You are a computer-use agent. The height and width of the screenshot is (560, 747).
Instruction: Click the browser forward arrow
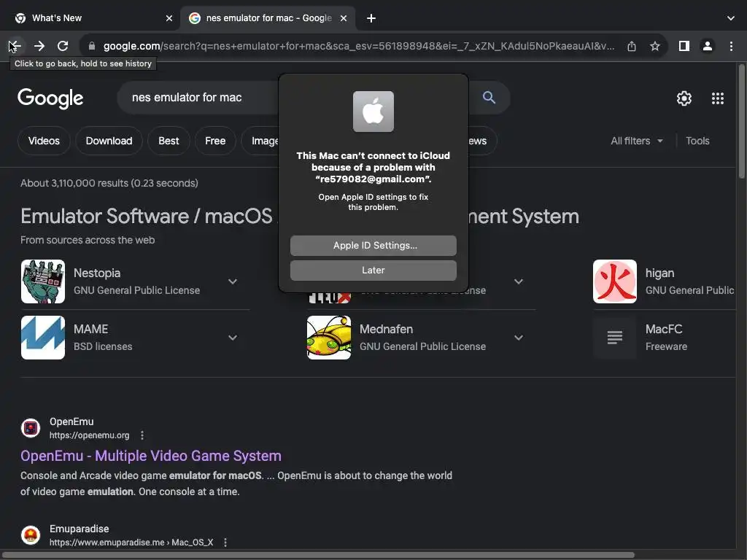click(x=39, y=46)
